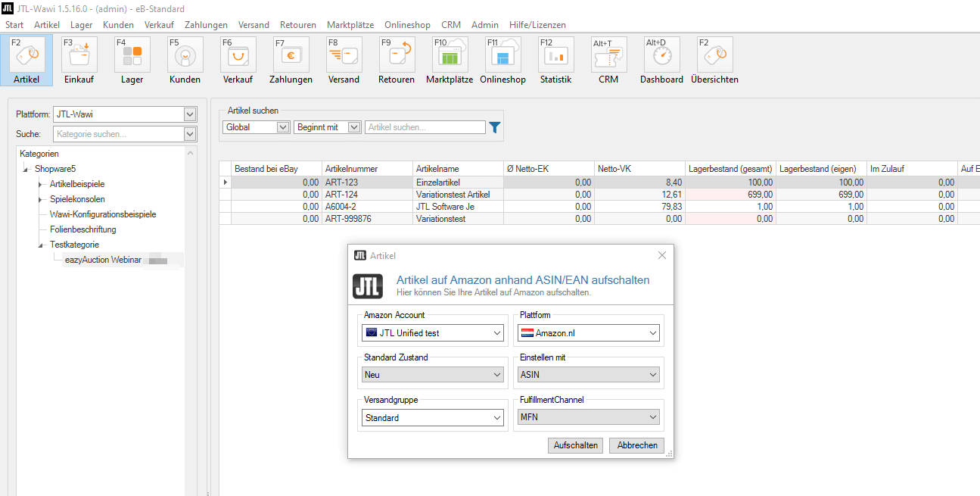Viewport: 980px width, 496px height.
Task: Expand the Spielekonsolen category
Action: click(x=41, y=199)
